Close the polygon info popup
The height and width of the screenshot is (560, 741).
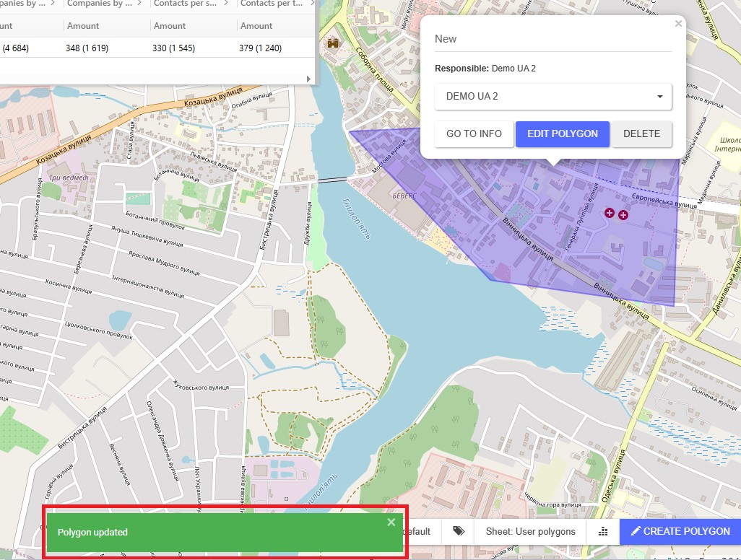pos(677,24)
